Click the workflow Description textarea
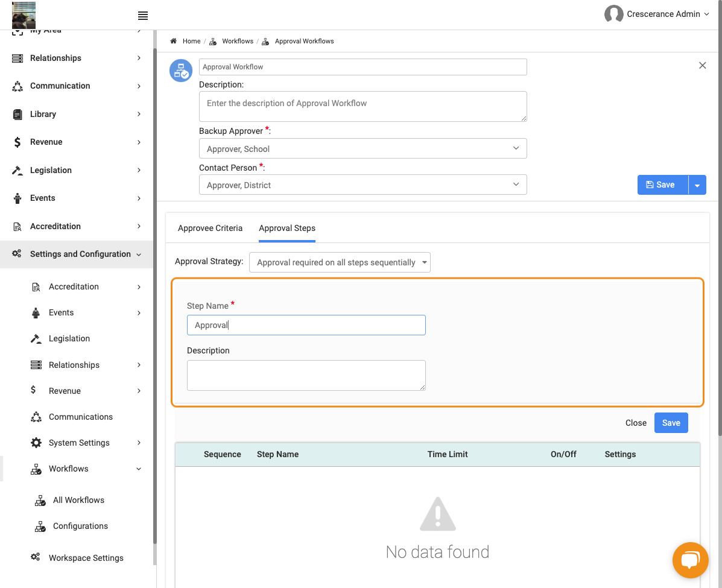 tap(363, 106)
